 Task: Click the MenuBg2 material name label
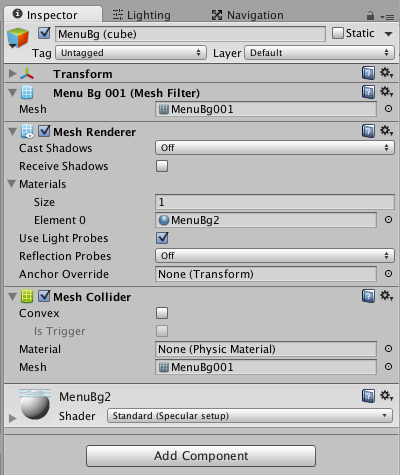point(85,397)
